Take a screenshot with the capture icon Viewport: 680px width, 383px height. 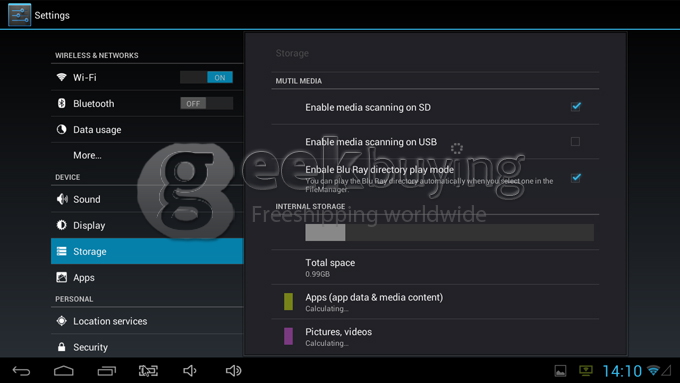coord(148,371)
